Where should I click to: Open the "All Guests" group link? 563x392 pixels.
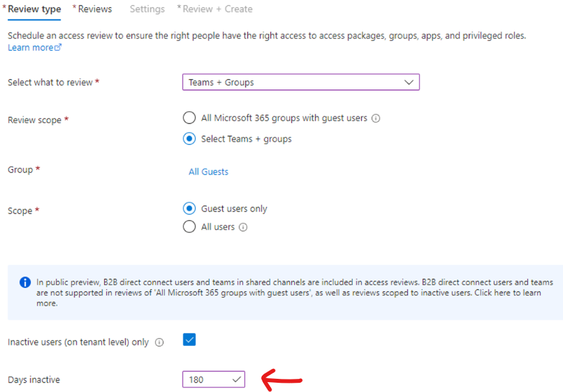coord(208,171)
